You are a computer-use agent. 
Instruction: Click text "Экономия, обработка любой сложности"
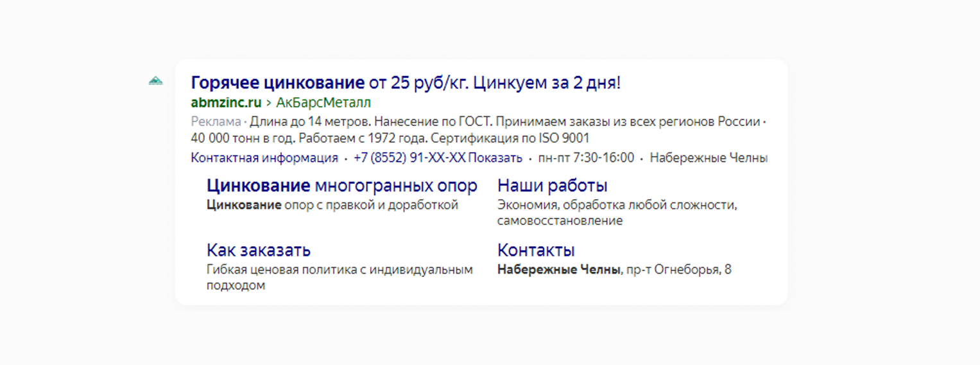616,206
